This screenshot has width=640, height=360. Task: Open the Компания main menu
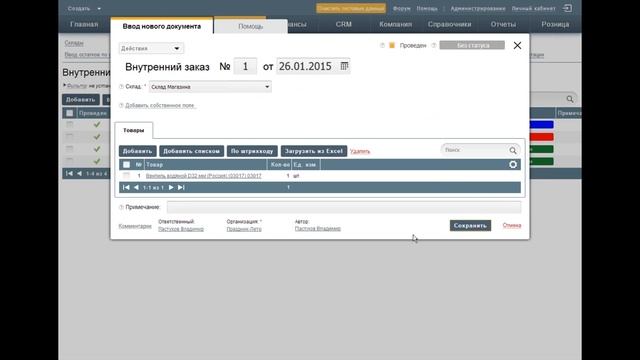pyautogui.click(x=396, y=24)
